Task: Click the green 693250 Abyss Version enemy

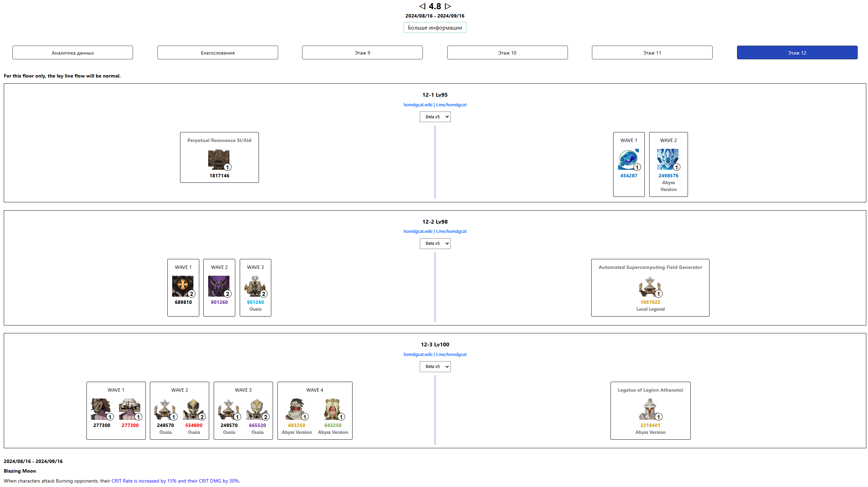Action: [332, 409]
